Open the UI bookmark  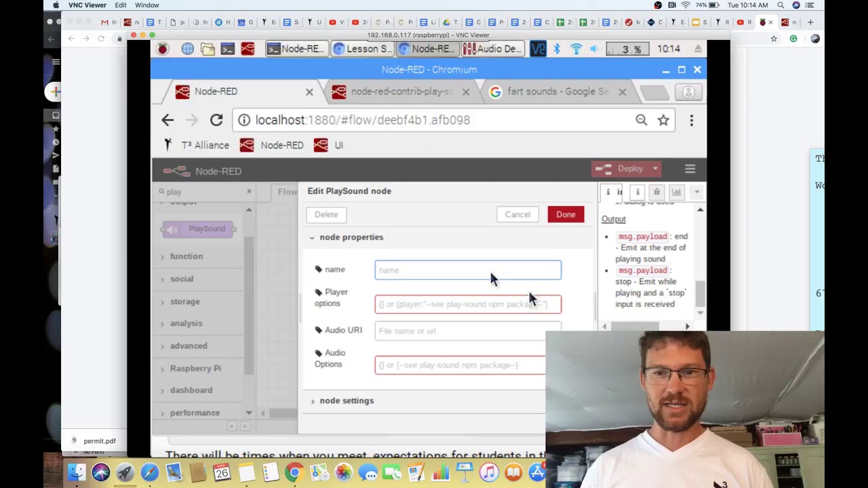[329, 145]
